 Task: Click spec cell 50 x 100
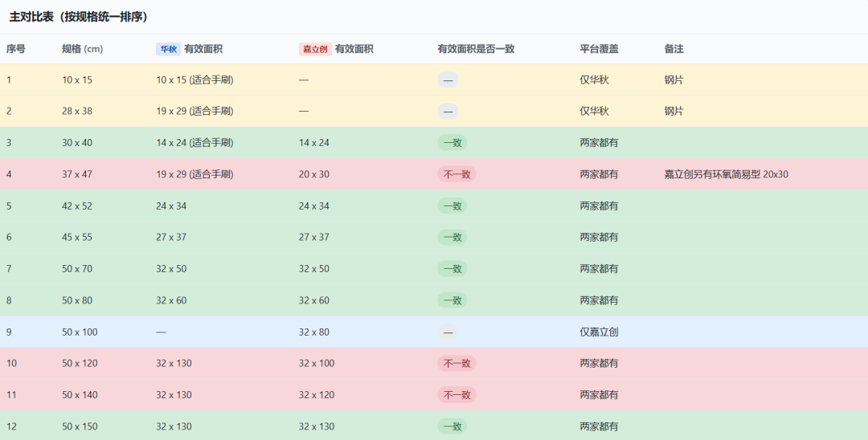[x=80, y=332]
